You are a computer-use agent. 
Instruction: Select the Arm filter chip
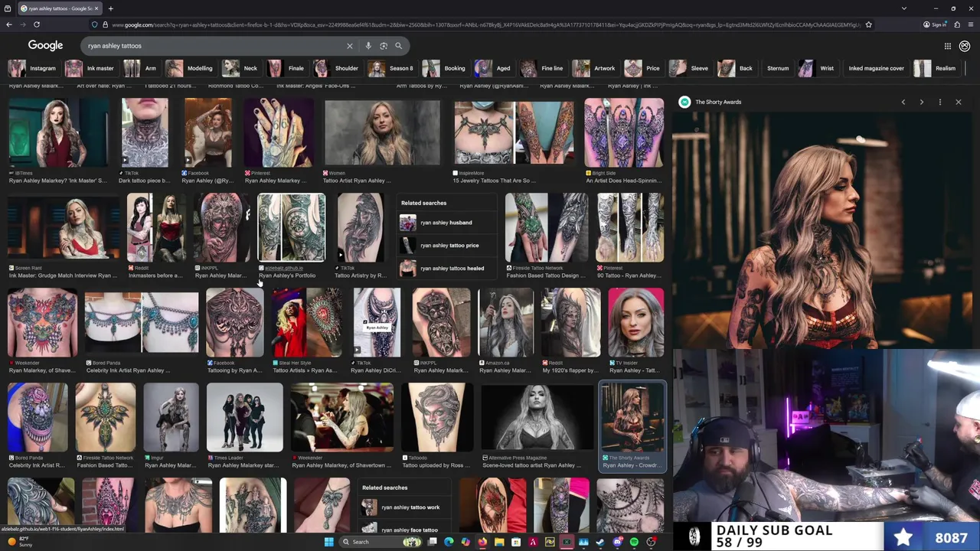[141, 68]
